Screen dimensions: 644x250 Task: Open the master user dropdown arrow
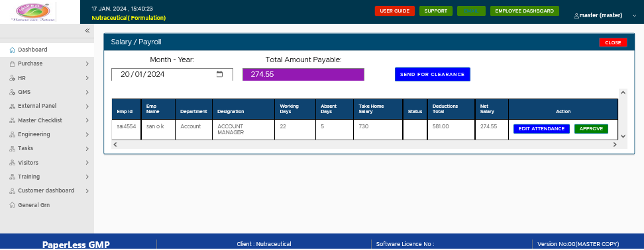(x=635, y=16)
